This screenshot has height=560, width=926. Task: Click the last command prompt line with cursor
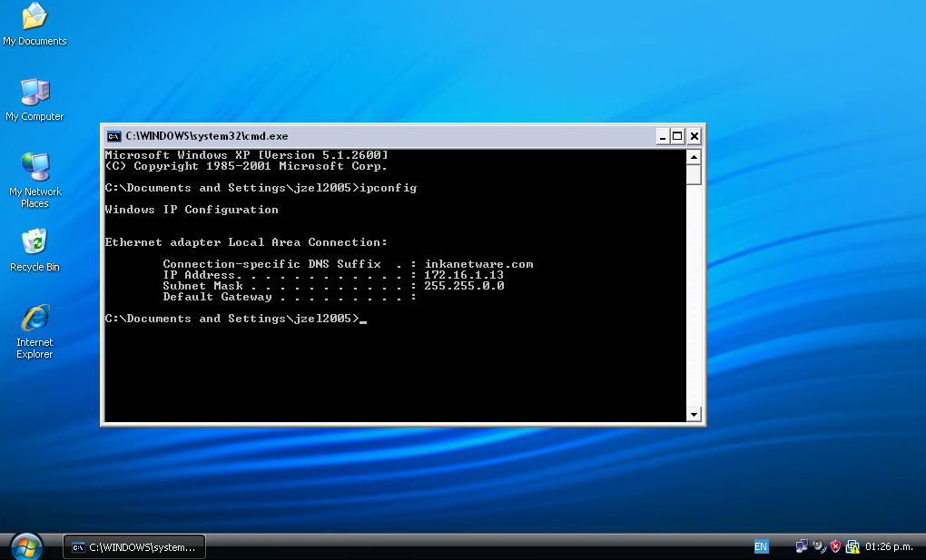coord(236,319)
